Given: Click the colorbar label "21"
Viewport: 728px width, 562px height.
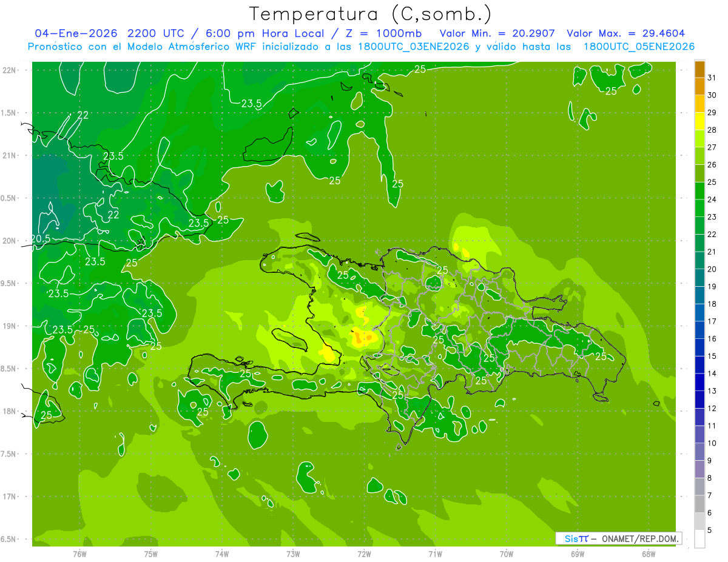Looking at the screenshot, I should (712, 252).
